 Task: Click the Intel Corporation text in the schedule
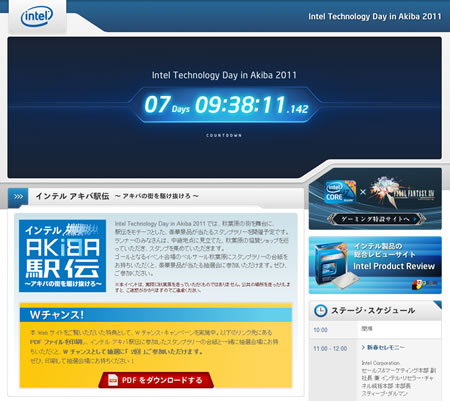coord(381,363)
